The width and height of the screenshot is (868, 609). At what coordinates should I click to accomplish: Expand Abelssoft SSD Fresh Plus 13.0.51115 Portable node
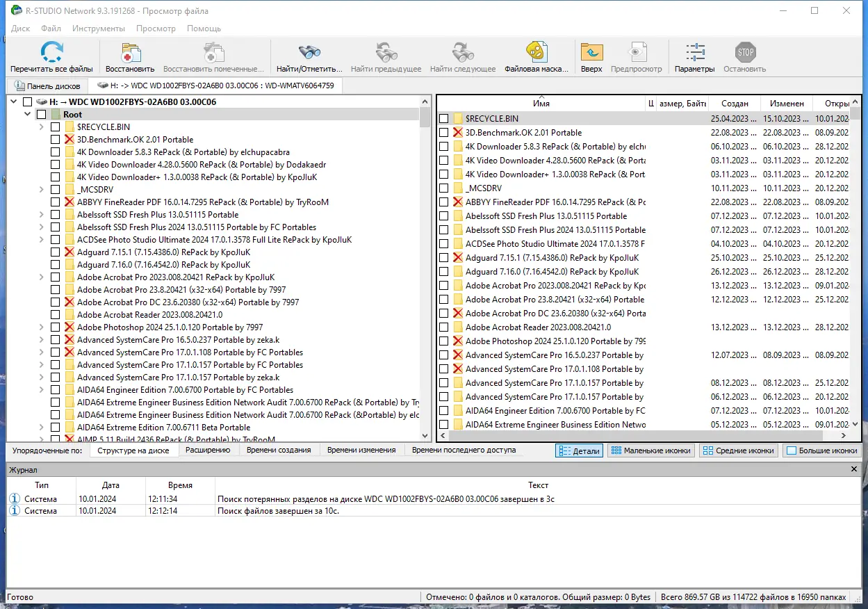coord(42,215)
